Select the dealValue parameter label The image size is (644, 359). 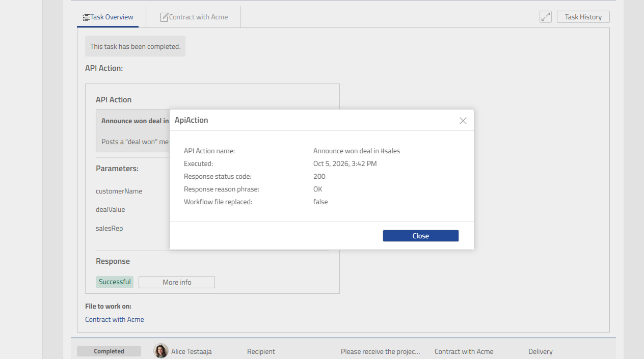(x=111, y=209)
